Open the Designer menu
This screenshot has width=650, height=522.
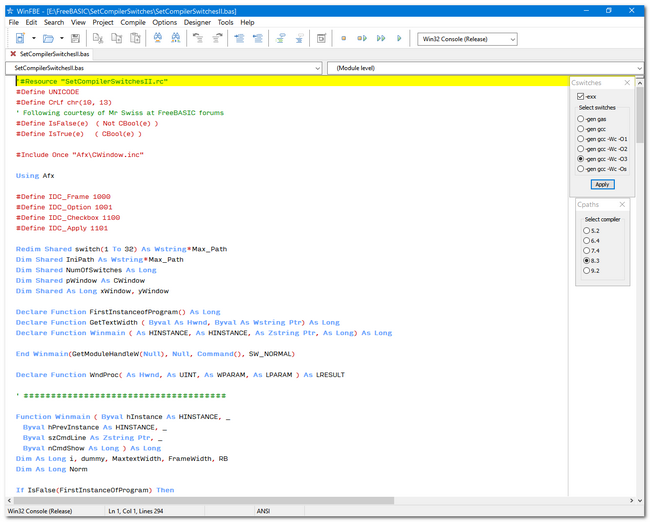pyautogui.click(x=197, y=22)
